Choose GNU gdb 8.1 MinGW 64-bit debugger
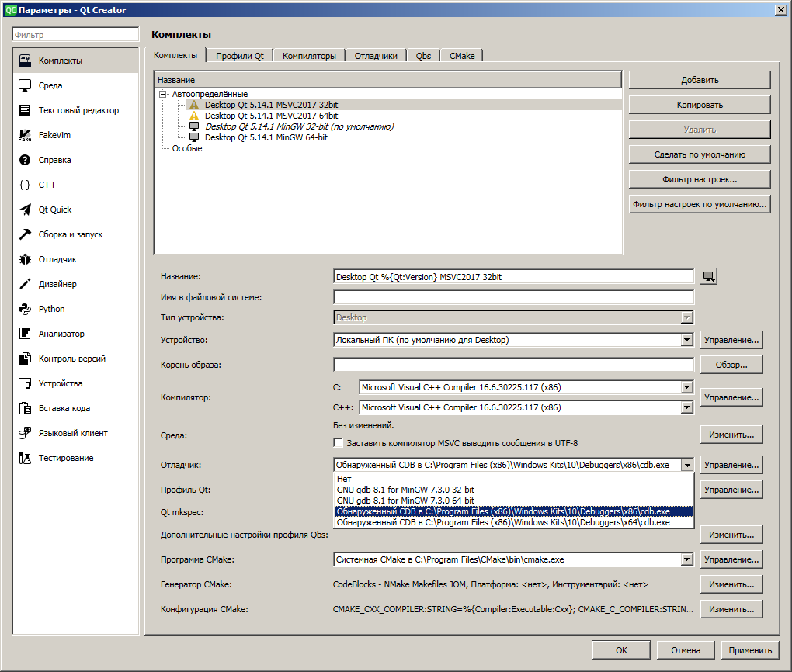 (x=514, y=501)
